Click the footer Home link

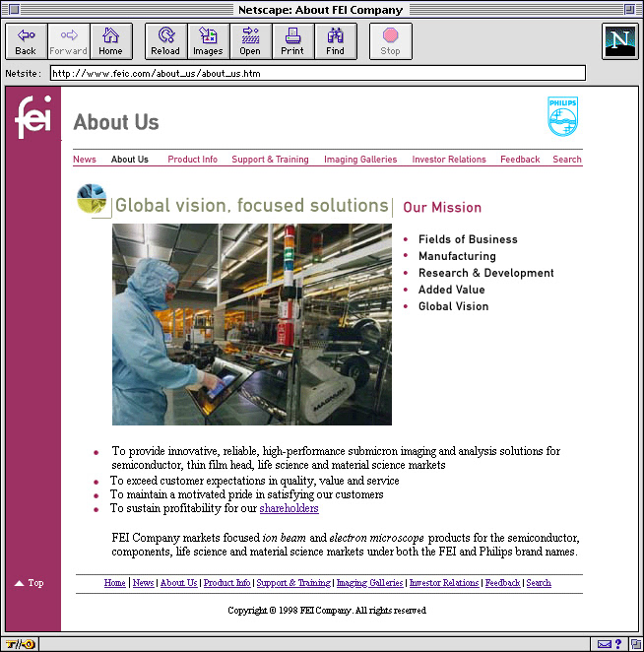pos(115,582)
